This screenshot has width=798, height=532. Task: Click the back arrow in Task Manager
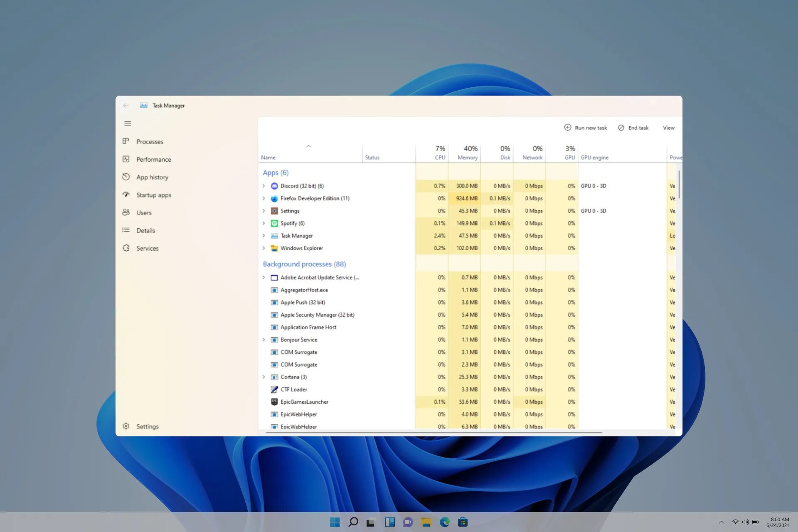[126, 106]
